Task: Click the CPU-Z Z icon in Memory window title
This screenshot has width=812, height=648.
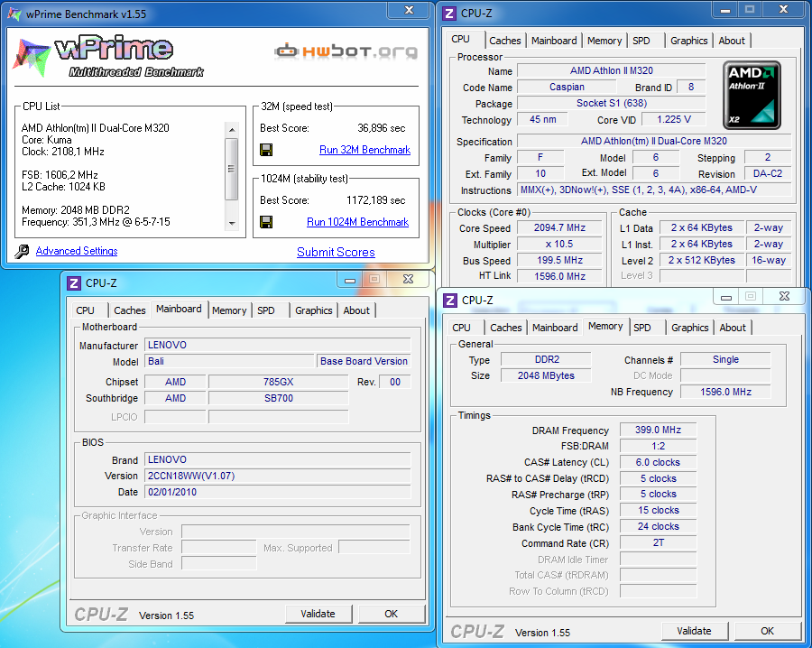Action: [450, 300]
